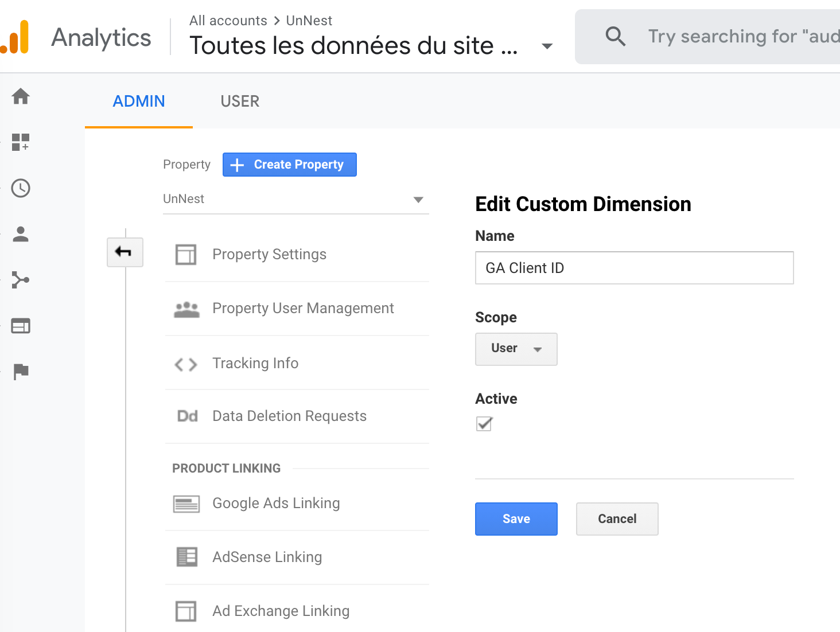Click the Name field with GA Client ID
This screenshot has height=632, width=840.
(635, 268)
